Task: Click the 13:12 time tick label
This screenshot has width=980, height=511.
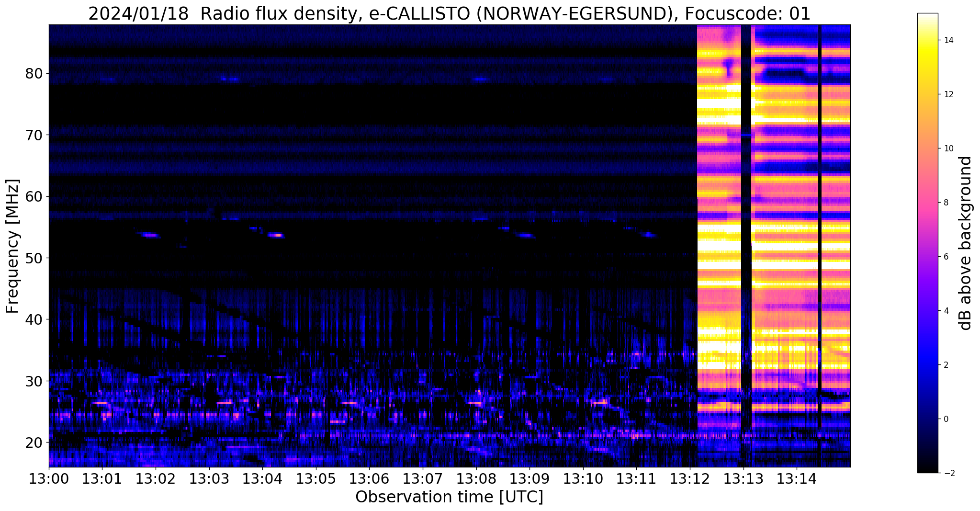Action: click(690, 478)
